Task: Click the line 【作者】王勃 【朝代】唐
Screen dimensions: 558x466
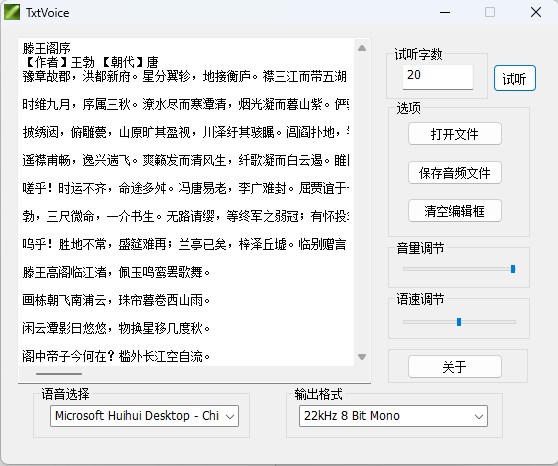Action: click(90, 62)
